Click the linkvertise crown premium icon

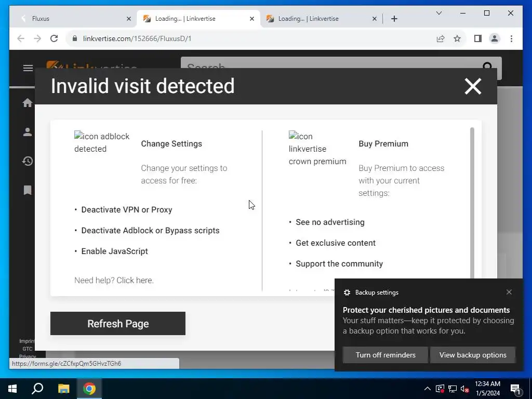(317, 149)
